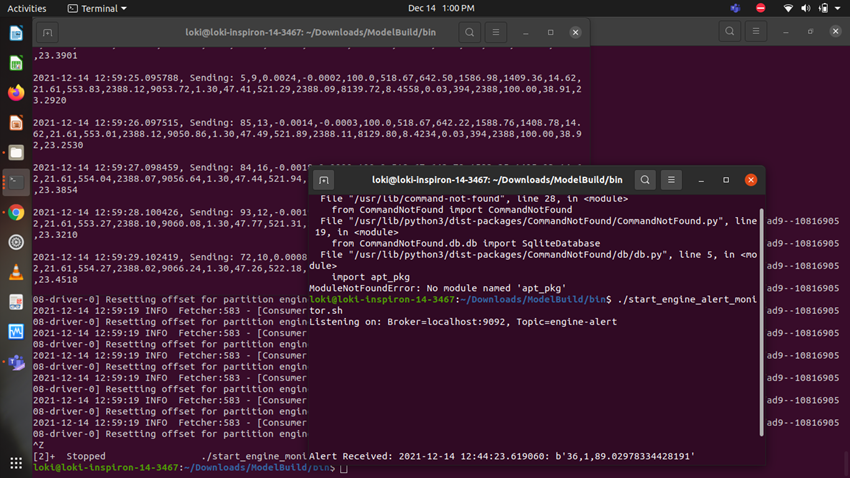The image size is (850, 478).
Task: Click the "[2]+ Stopped" line in back terminal
Action: [x=170, y=456]
